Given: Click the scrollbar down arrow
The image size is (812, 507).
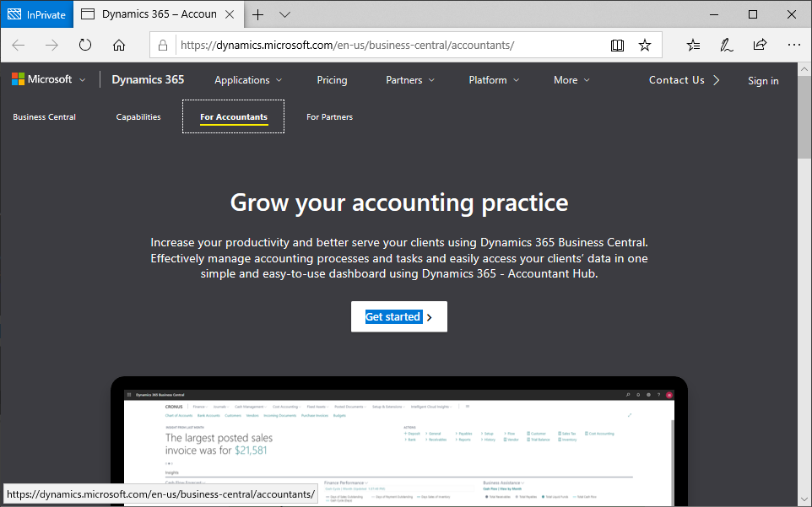Looking at the screenshot, I should point(804,500).
